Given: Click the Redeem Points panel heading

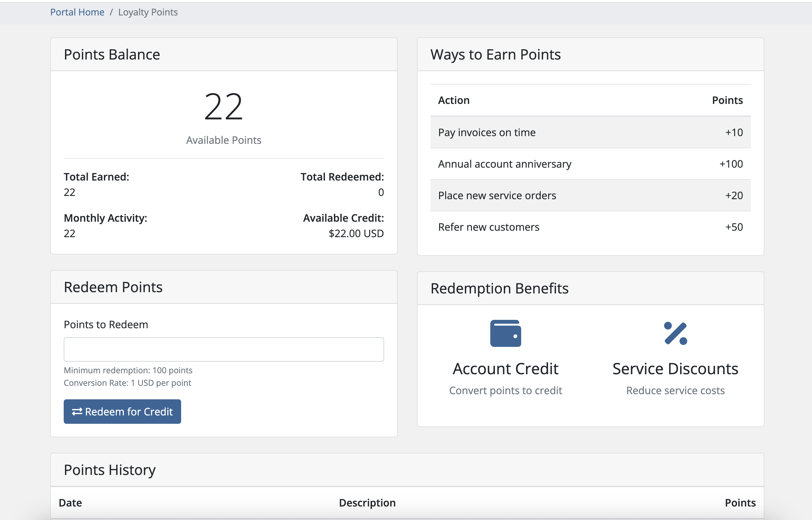Looking at the screenshot, I should click(x=113, y=287).
